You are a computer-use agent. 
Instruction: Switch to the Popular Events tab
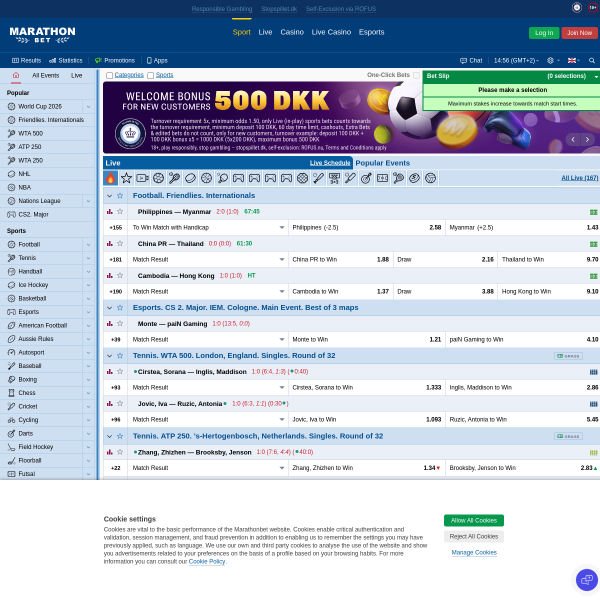[x=383, y=163]
